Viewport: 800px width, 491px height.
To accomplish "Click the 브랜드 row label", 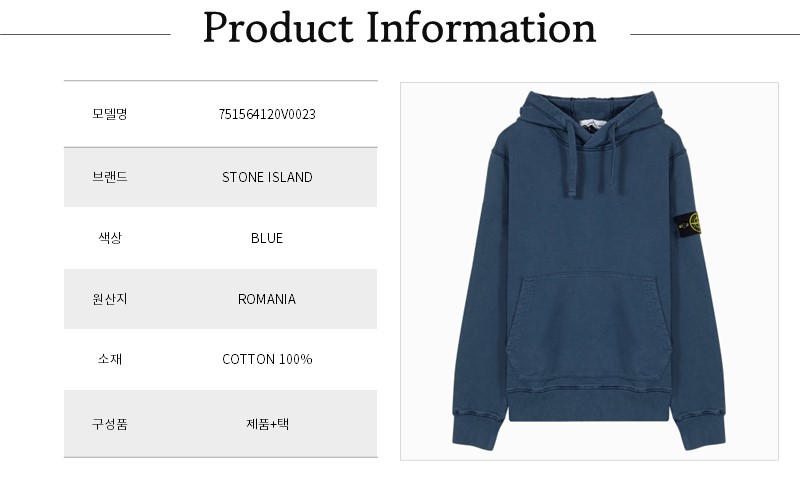I will point(109,177).
